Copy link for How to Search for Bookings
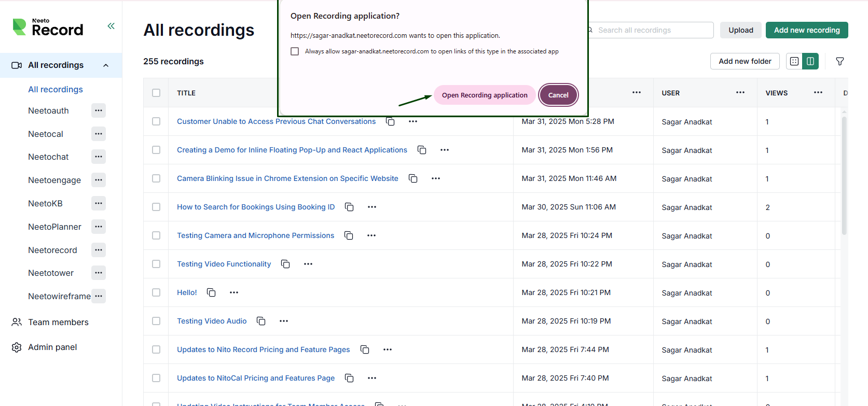This screenshot has height=406, width=868. pos(349,207)
